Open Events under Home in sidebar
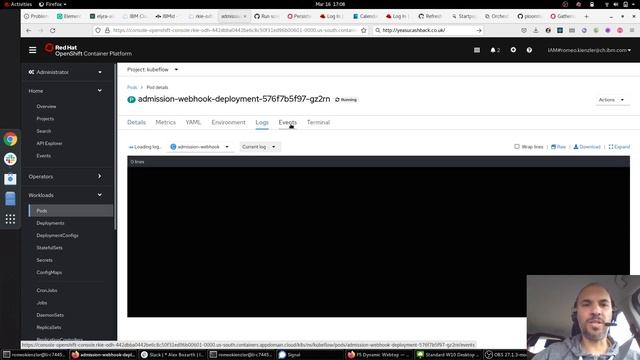Viewport: 640px width, 360px height. pyautogui.click(x=44, y=156)
